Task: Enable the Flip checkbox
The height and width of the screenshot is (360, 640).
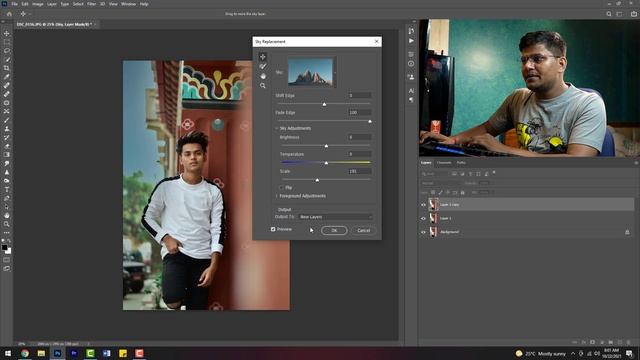Action: 281,187
